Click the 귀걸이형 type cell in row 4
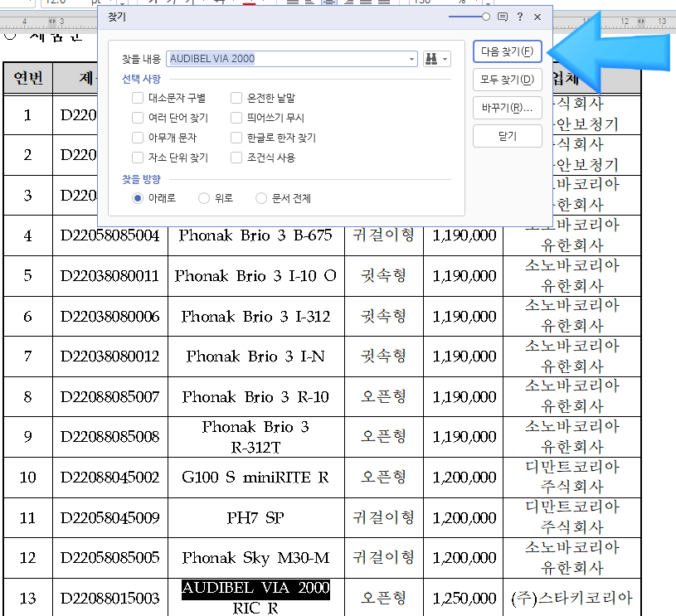 [x=384, y=235]
